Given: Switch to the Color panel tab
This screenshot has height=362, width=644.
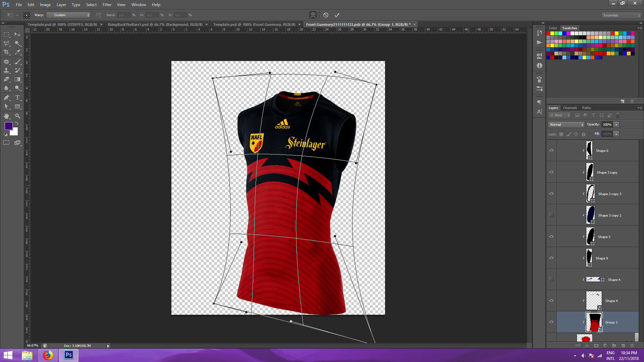Looking at the screenshot, I should coord(553,28).
